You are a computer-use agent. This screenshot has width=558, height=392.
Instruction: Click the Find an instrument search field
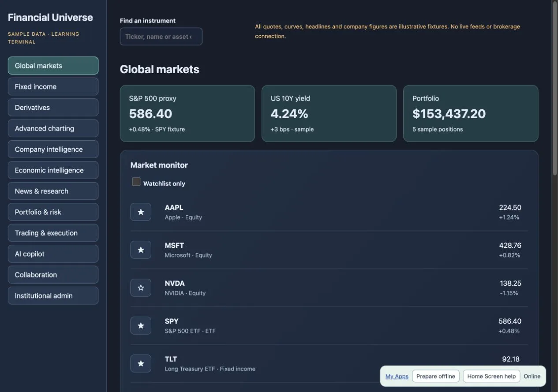[x=161, y=37]
